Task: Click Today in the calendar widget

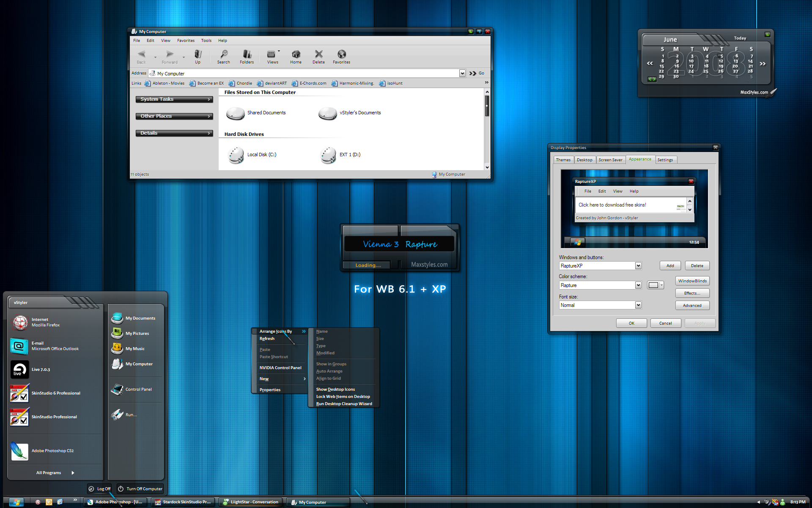Action: 740,38
